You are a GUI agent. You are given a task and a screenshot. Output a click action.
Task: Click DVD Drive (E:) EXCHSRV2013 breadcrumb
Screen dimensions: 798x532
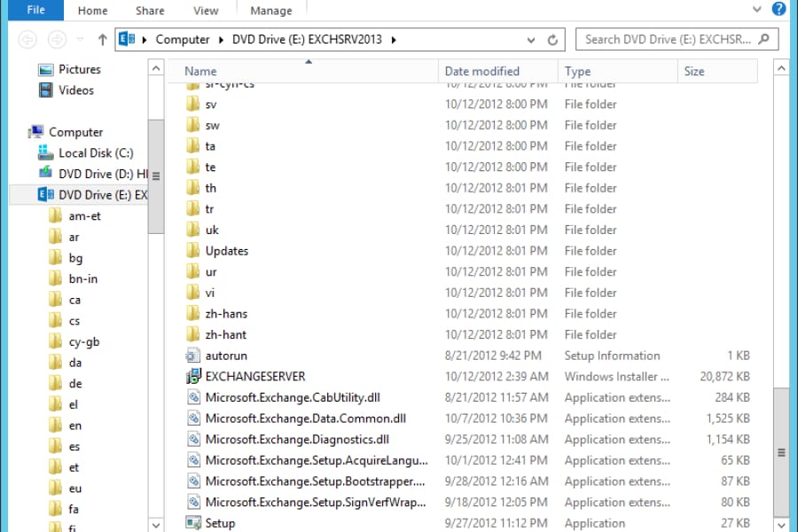307,40
